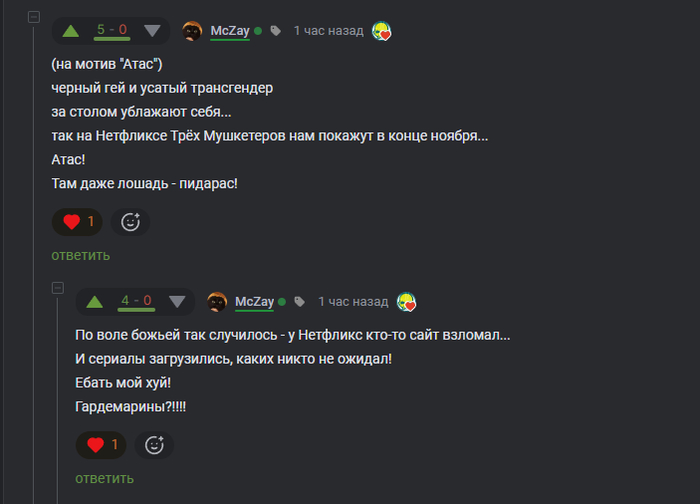Open emoji reaction picker on nested reply

[154, 445]
